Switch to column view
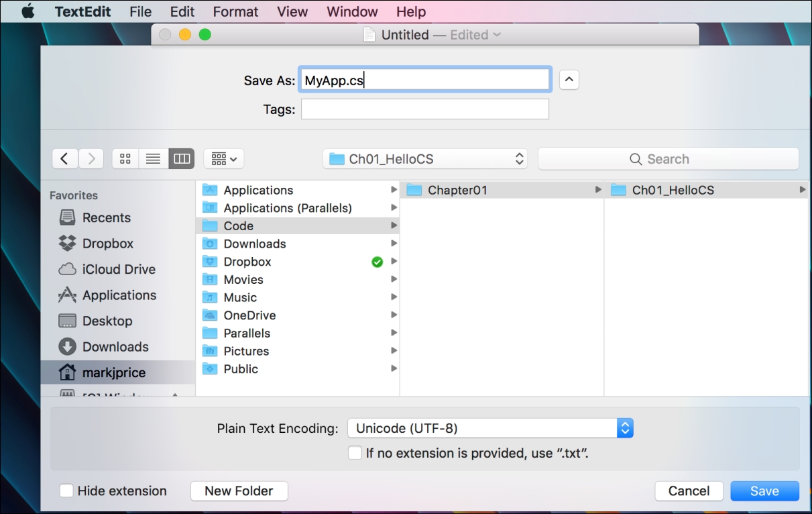 pos(182,159)
